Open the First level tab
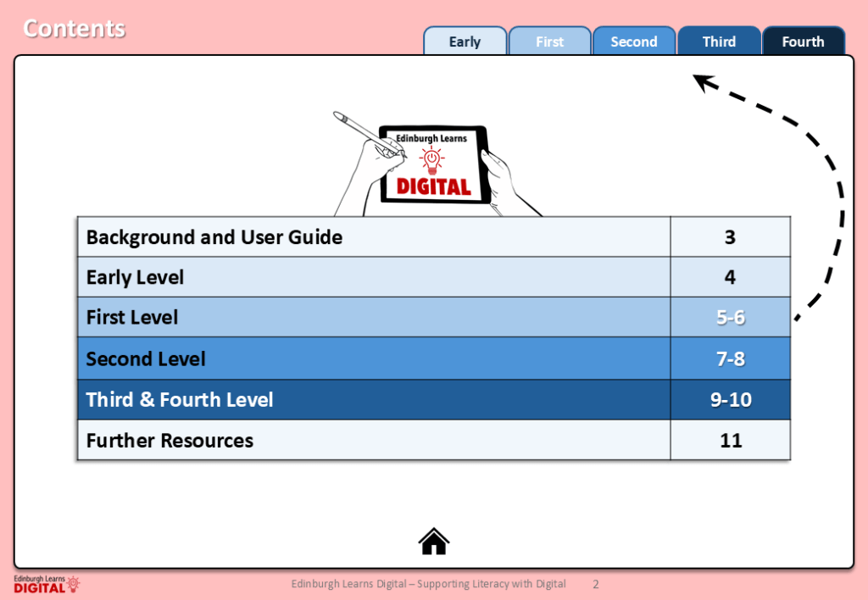This screenshot has height=600, width=868. 549,42
